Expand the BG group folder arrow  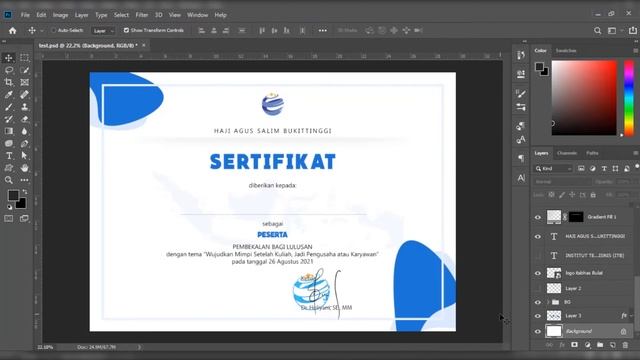548,302
